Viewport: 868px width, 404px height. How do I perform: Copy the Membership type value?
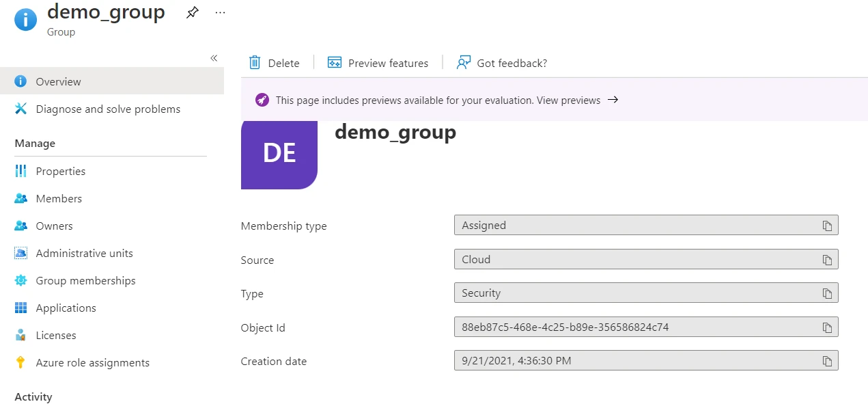[828, 225]
